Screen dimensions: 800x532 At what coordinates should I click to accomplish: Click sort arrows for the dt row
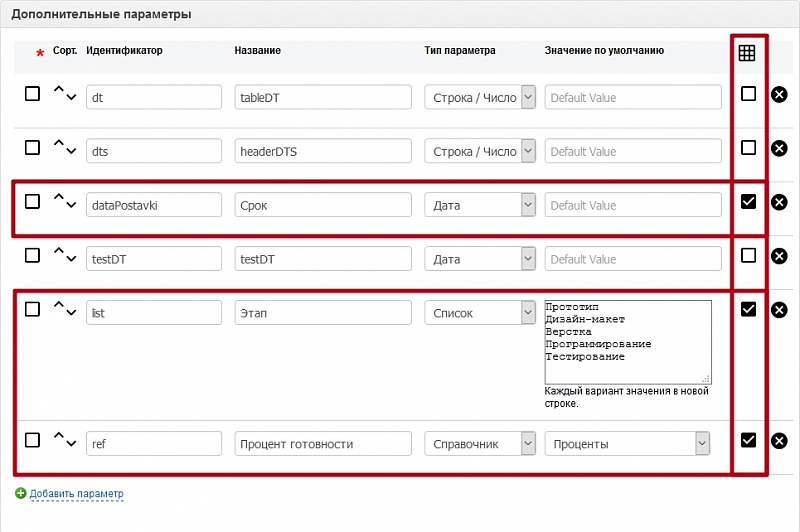pyautogui.click(x=64, y=93)
